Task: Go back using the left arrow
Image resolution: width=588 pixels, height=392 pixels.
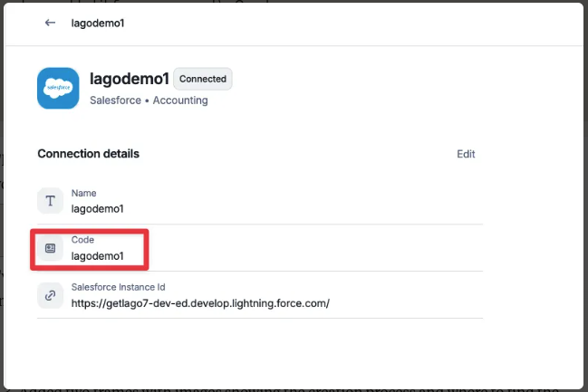Action: [50, 23]
